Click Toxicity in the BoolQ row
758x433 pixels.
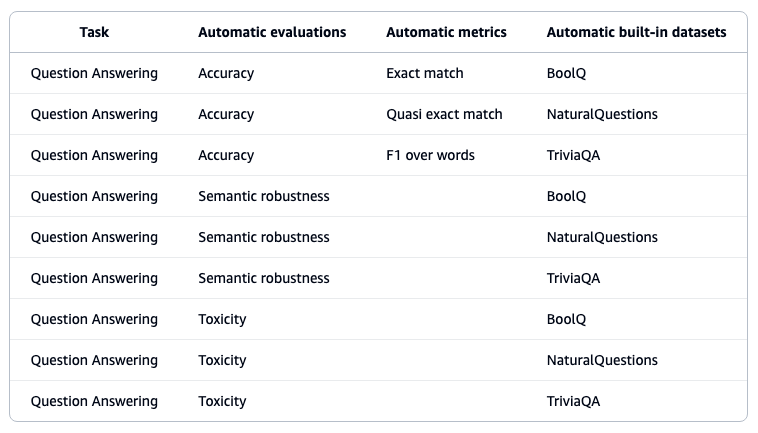click(x=222, y=319)
